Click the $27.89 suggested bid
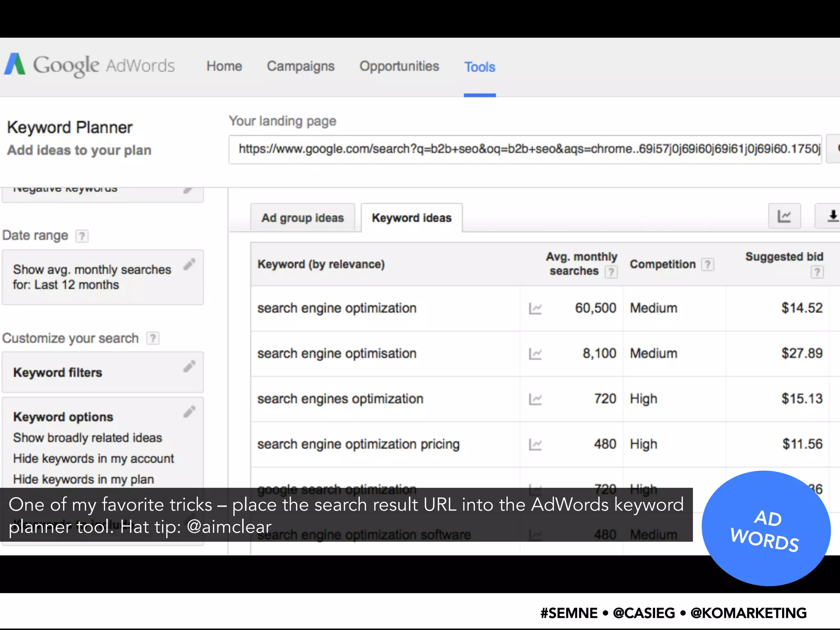Viewport: 840px width, 630px height. pyautogui.click(x=802, y=353)
